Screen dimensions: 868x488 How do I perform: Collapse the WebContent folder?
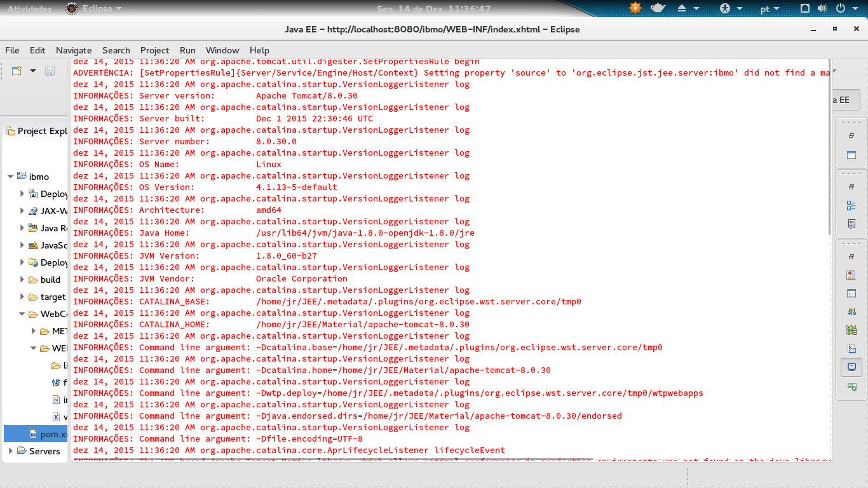(22, 314)
